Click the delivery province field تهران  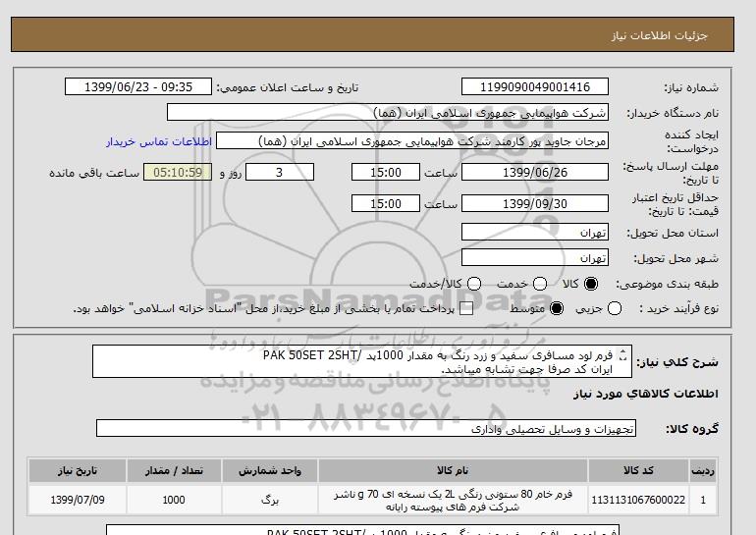[535, 233]
